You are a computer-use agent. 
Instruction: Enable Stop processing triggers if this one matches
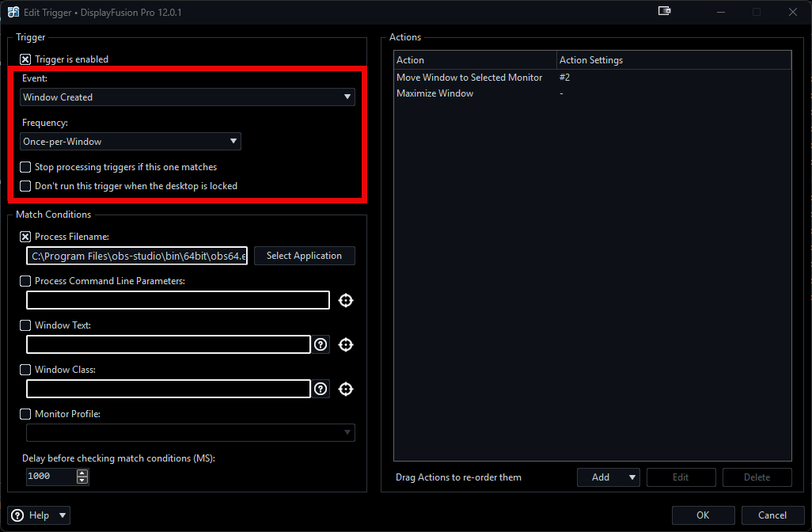tap(25, 167)
